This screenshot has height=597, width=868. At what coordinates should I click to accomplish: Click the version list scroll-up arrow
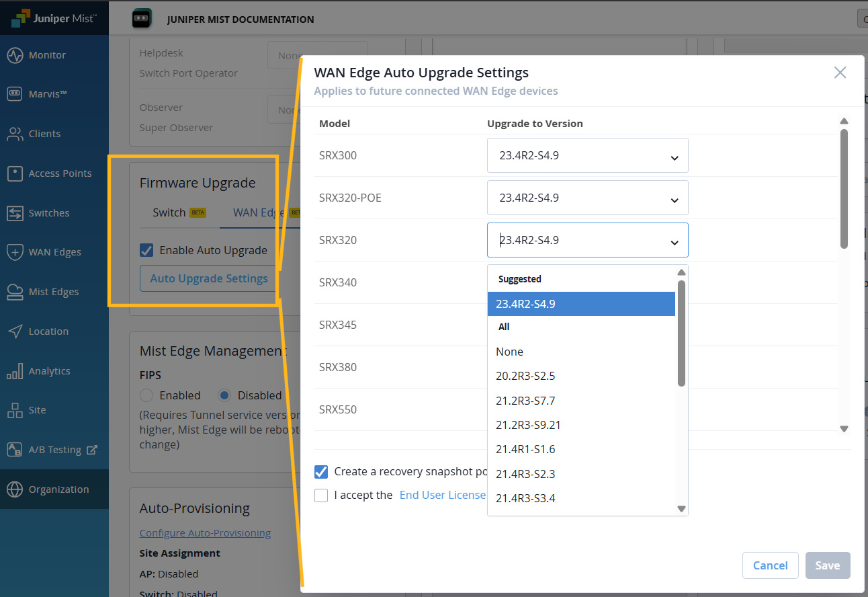tap(681, 272)
